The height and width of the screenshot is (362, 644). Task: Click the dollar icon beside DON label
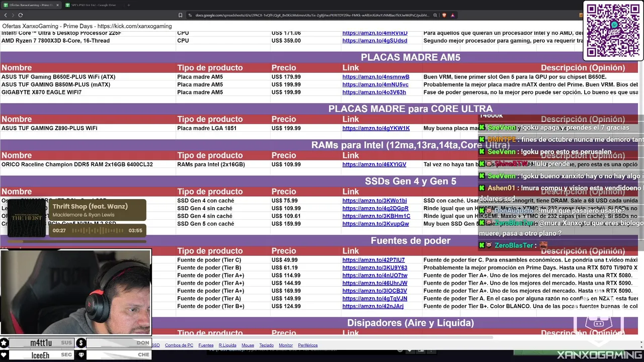[x=81, y=343]
